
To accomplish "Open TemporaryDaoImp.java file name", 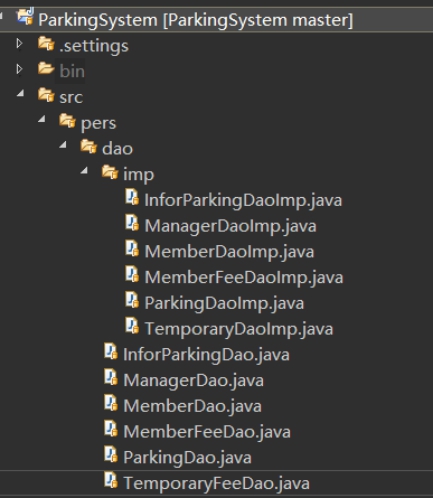I will pyautogui.click(x=239, y=329).
